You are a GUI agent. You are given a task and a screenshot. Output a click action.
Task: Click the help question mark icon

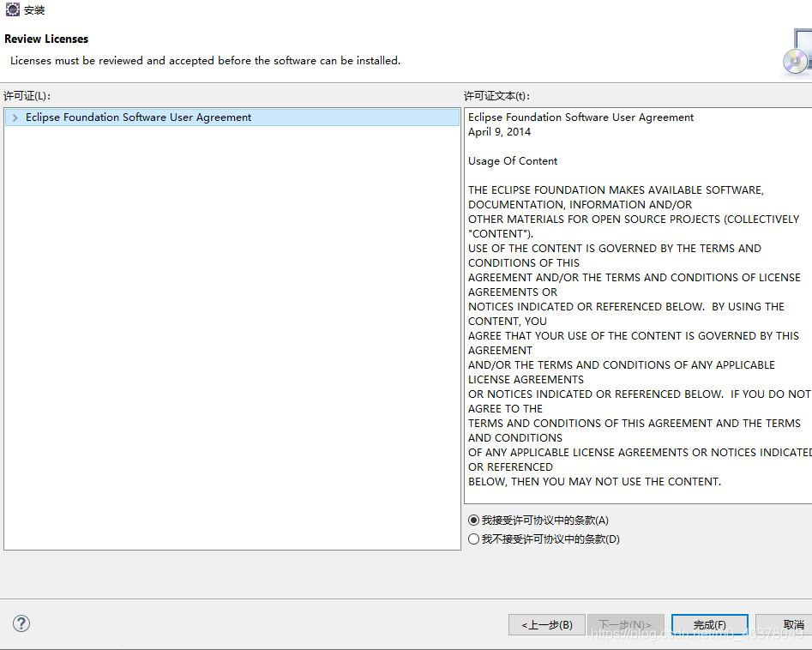click(x=21, y=623)
